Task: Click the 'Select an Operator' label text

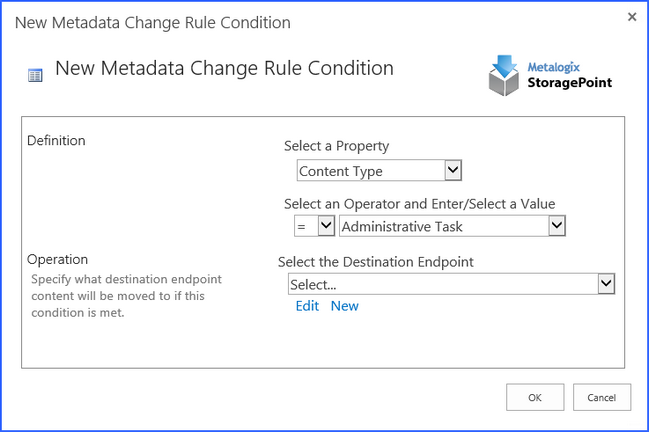Action: click(x=419, y=204)
